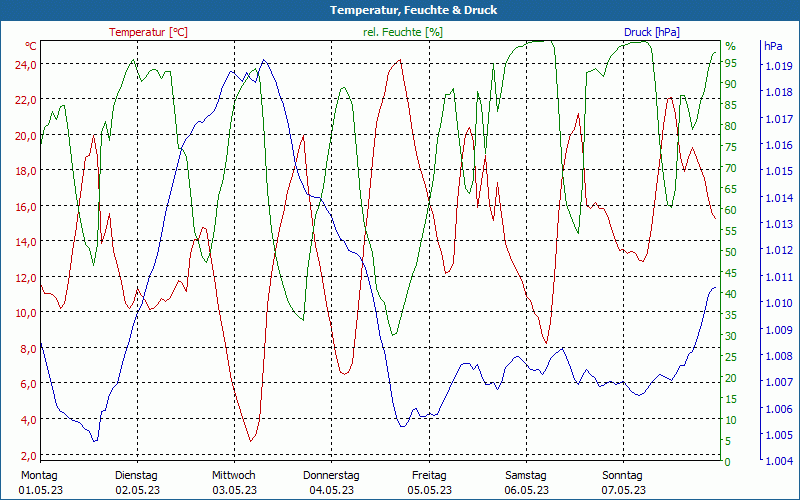Click the green '%' unit label
This screenshot has width=800, height=500.
pyautogui.click(x=731, y=46)
